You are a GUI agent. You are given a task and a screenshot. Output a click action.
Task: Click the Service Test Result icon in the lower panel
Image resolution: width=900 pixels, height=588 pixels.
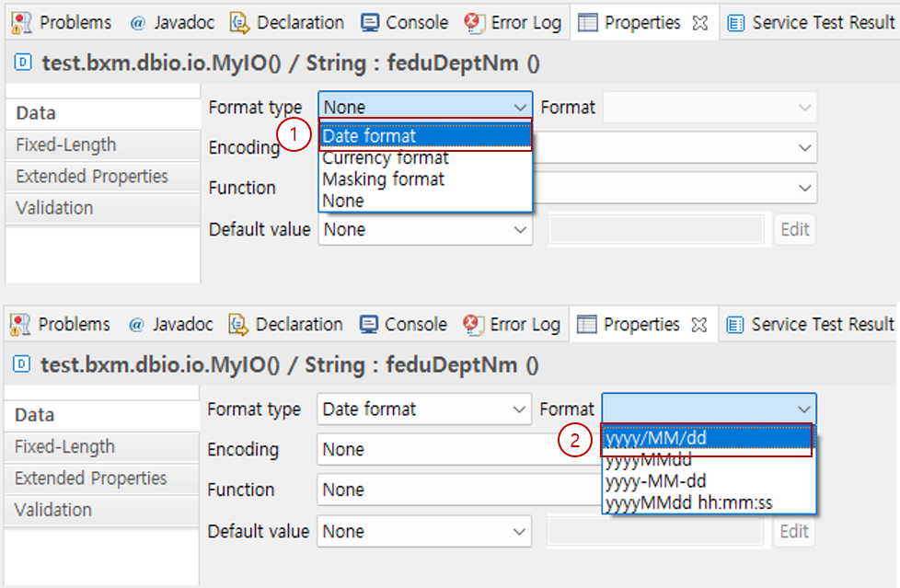[735, 325]
